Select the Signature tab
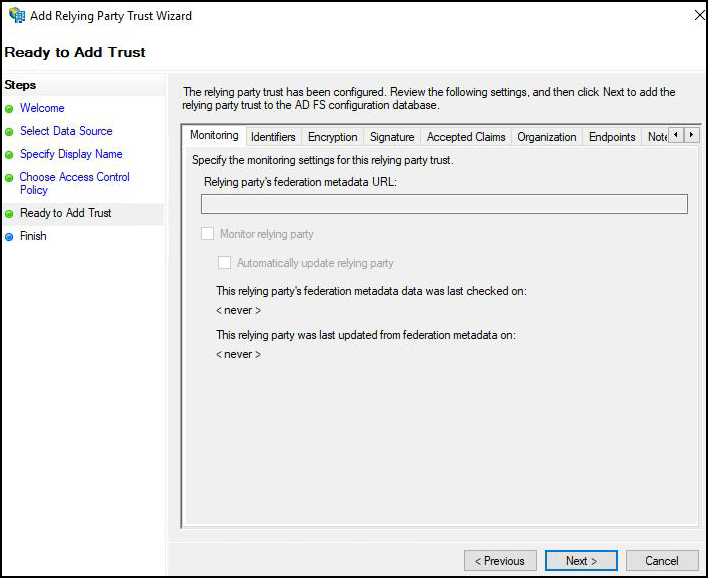Image resolution: width=708 pixels, height=578 pixels. [391, 137]
